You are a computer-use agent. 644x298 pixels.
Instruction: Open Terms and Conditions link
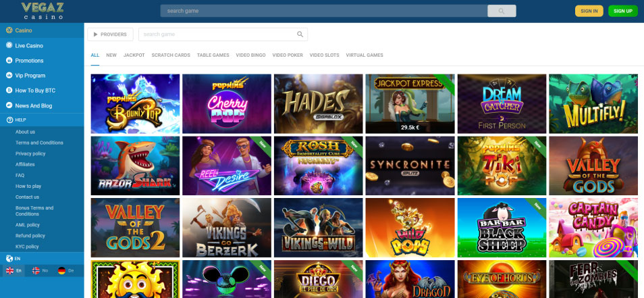39,143
